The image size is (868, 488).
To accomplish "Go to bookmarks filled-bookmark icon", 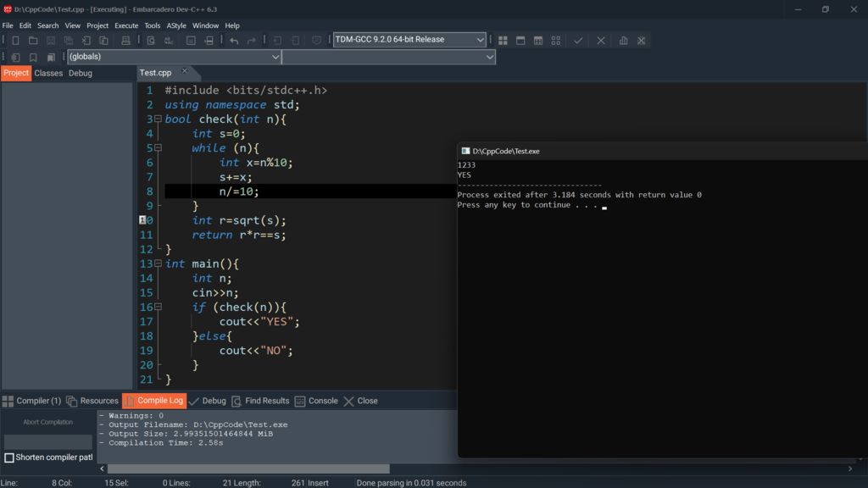I will click(x=51, y=57).
